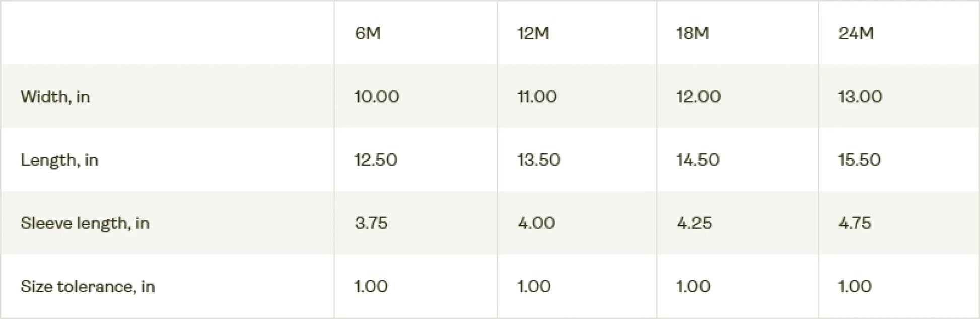Viewport: 980px width, 319px height.
Task: Click the Size tolerance, in row label
Action: point(88,286)
